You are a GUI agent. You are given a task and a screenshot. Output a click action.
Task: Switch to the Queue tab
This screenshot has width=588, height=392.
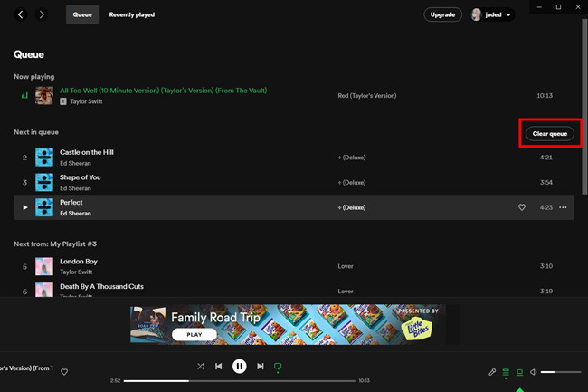(x=82, y=14)
